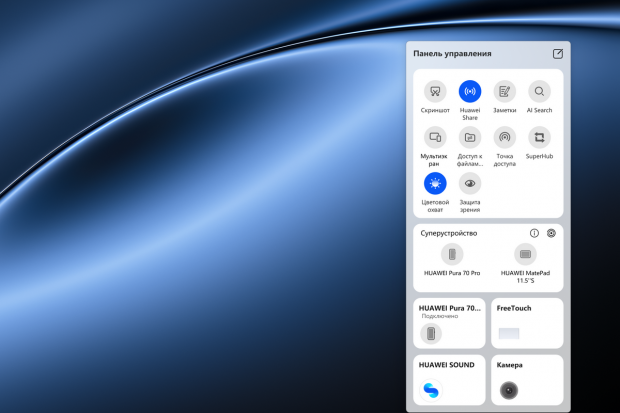Open the FreeTouch card
620x413 pixels.
(527, 323)
